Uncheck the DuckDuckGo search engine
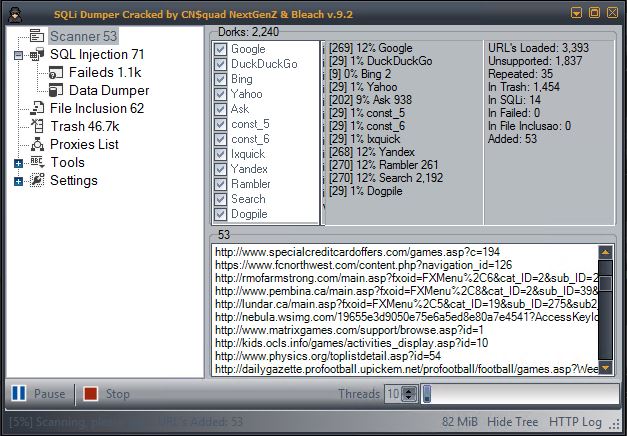The height and width of the screenshot is (436, 627). click(220, 64)
